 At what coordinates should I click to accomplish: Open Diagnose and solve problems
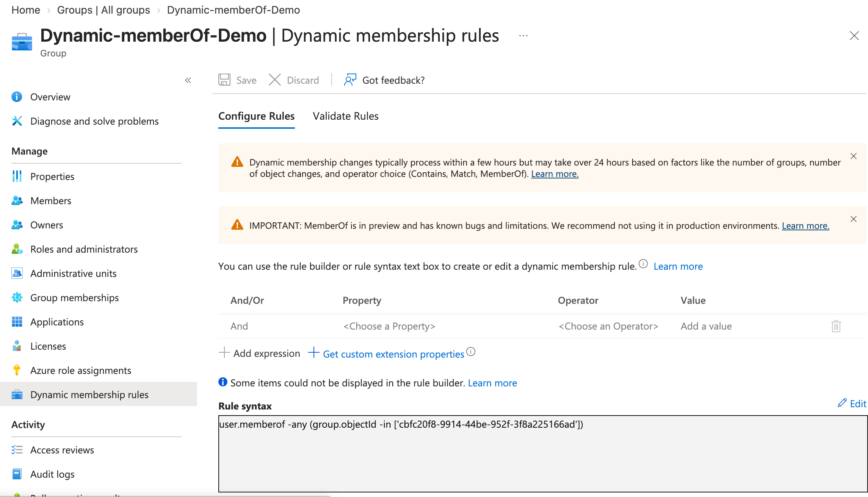[x=94, y=121]
